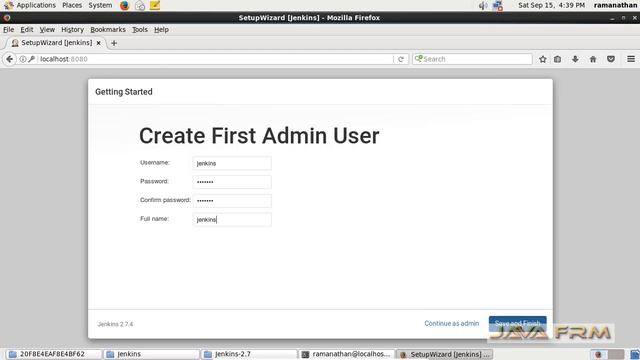Click the key icon in the address bar

click(x=31, y=59)
